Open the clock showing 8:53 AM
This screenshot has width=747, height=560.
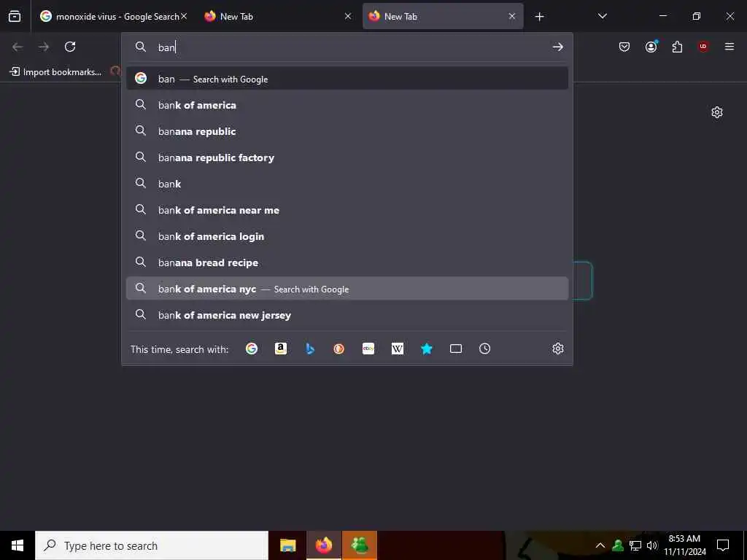(x=684, y=545)
